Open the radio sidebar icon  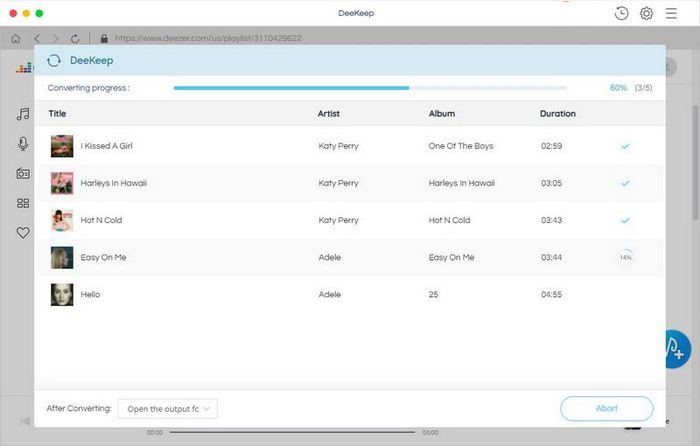(23, 173)
